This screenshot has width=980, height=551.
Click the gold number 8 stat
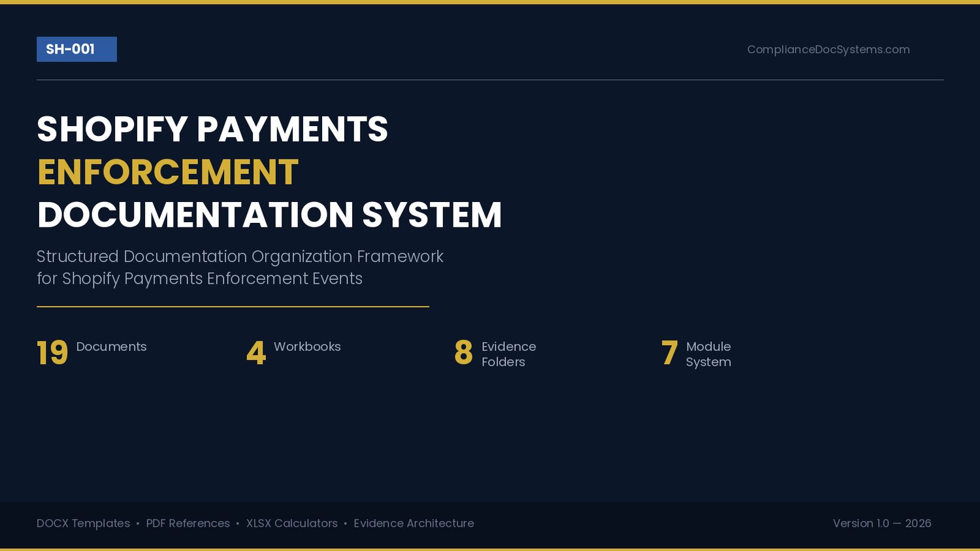click(x=463, y=353)
